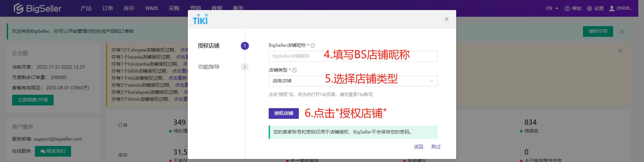This screenshot has height=162, width=644.
Task: Click 套餐有效期至 2033.08.01 text
Action: [x=51, y=88]
